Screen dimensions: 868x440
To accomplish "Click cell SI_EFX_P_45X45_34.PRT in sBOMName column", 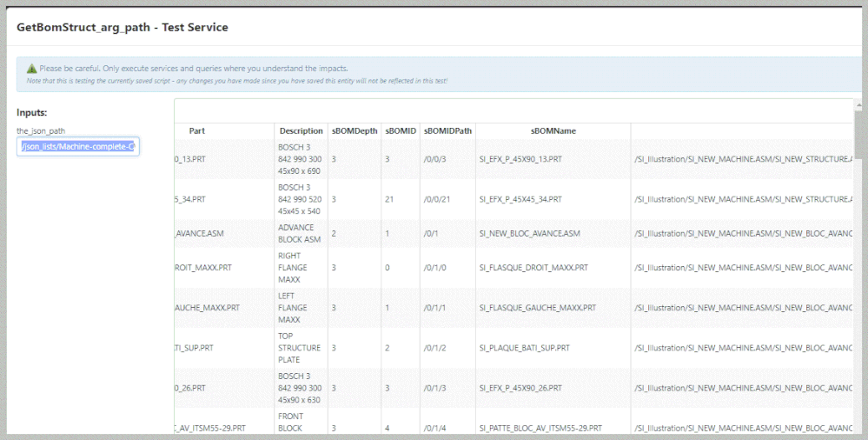I will pos(520,199).
